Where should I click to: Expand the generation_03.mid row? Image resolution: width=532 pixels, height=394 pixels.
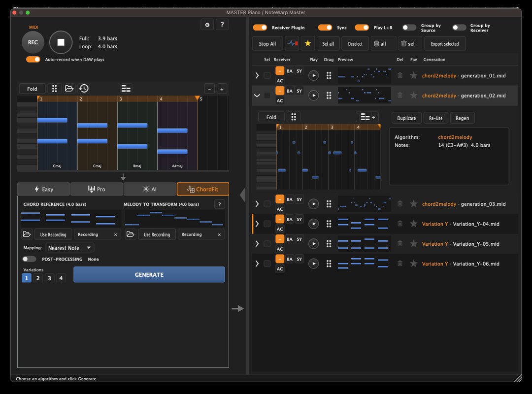[257, 204]
